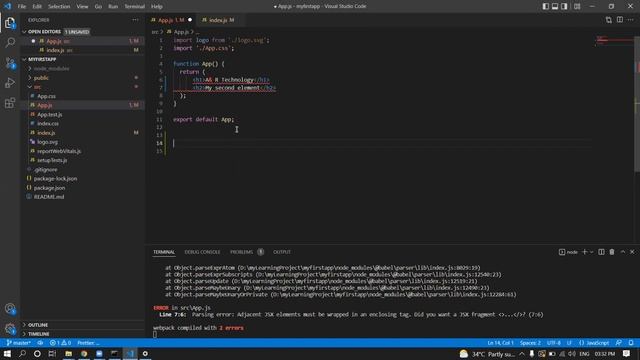
Task: Open the new terminal profile dropdown arrow
Action: pos(591,252)
